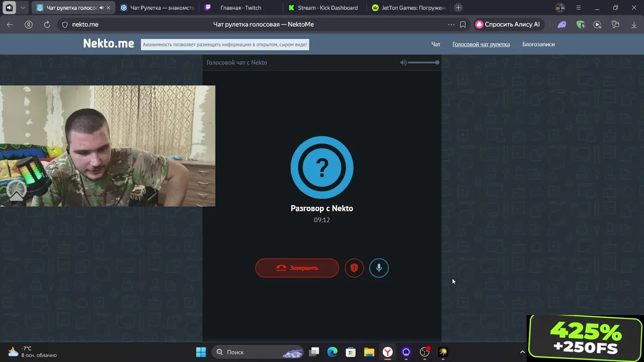644x362 pixels.
Task: Open the browser profile avatar
Action: click(x=560, y=8)
